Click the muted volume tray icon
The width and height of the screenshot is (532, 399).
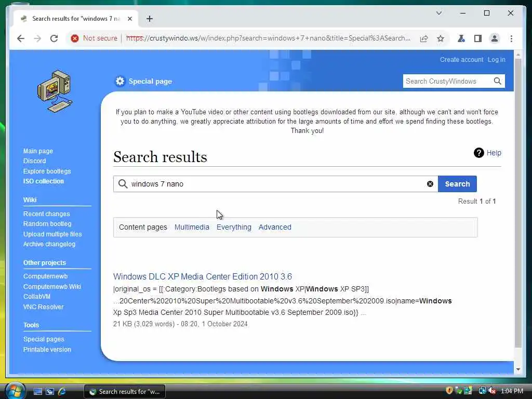(492, 391)
